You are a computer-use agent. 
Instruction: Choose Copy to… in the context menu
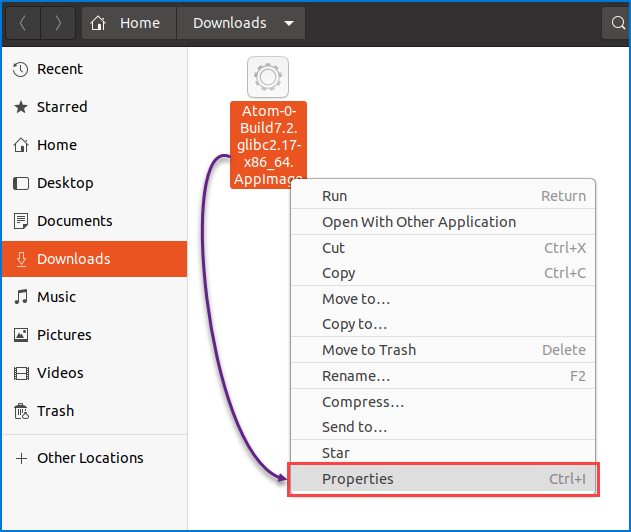coord(443,324)
